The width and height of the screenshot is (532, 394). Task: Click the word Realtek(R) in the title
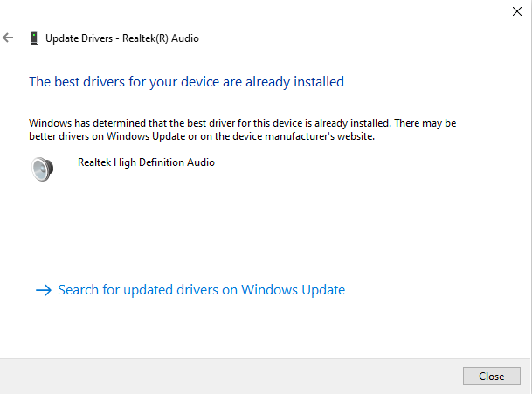pyautogui.click(x=145, y=38)
